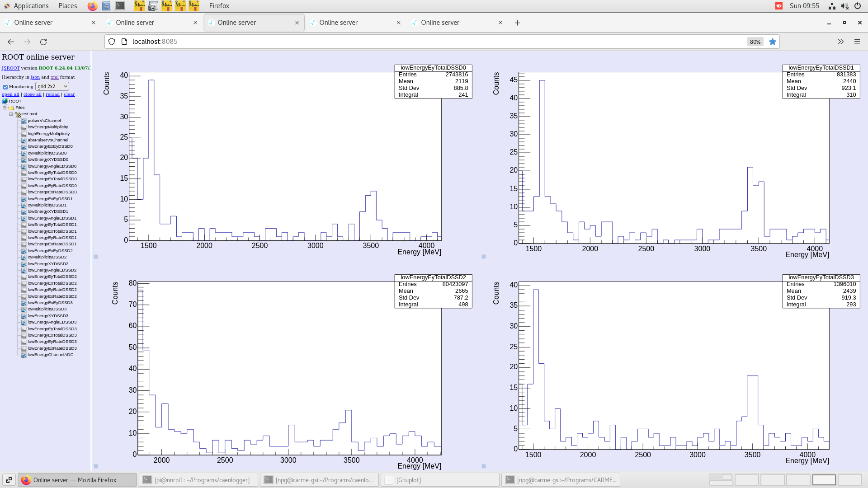Click the bookmark star in the address bar
The height and width of the screenshot is (488, 868).
[x=773, y=42]
